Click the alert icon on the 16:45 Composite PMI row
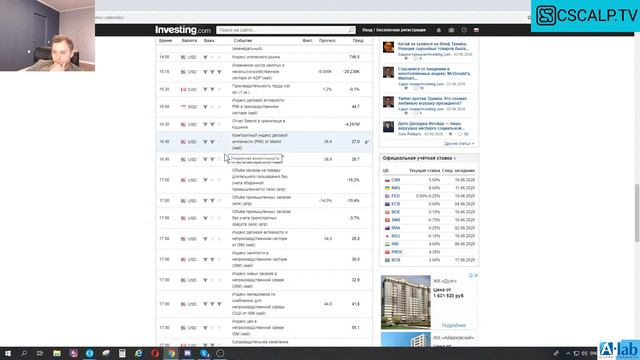This screenshot has height=360, width=640. point(367,142)
